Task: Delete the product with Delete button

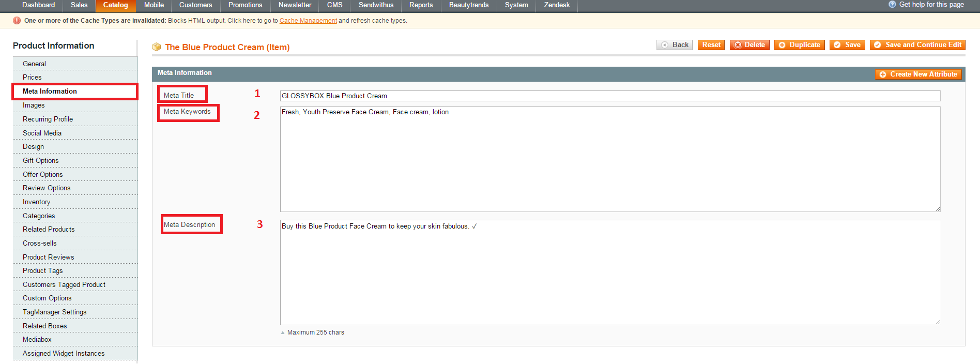Action: tap(749, 45)
